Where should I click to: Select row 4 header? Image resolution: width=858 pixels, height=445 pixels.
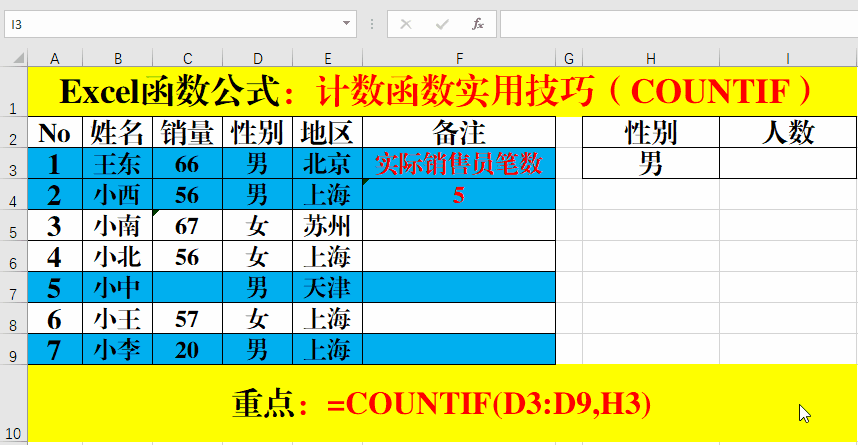pos(14,194)
